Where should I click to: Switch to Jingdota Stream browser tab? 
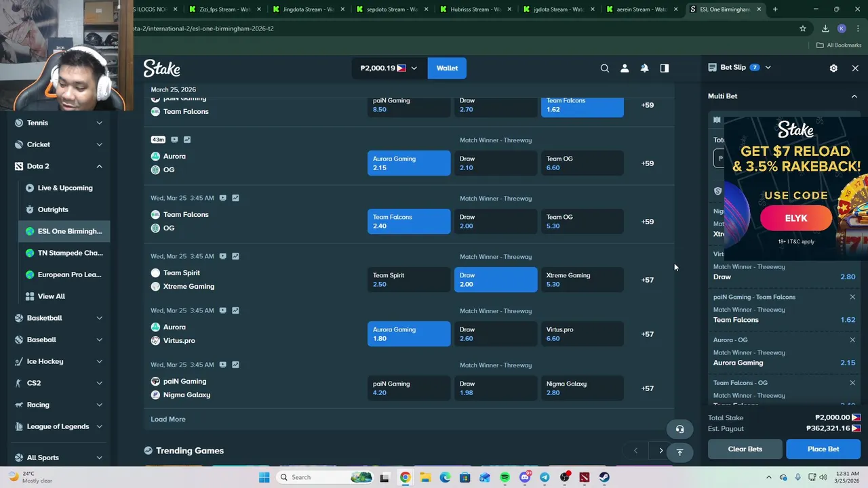(308, 9)
